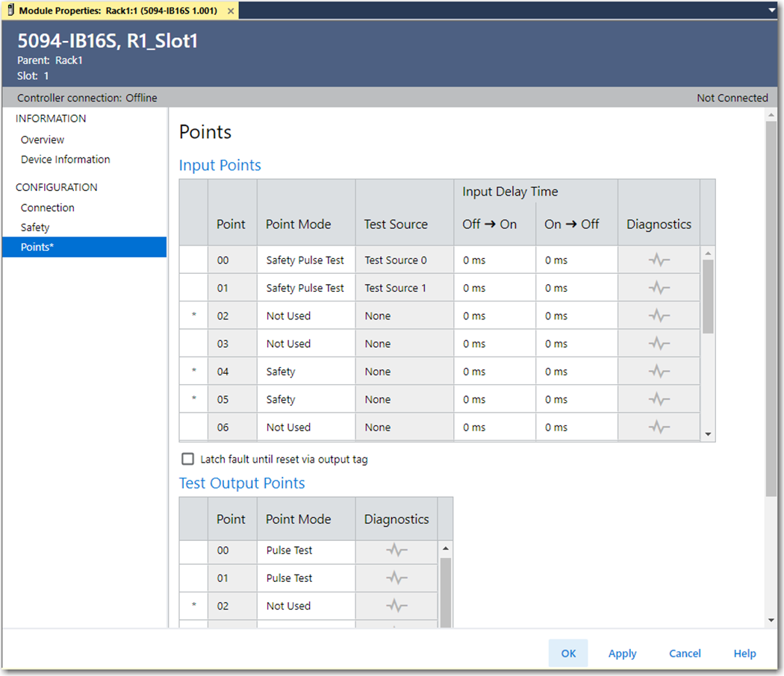This screenshot has width=784, height=676.
Task: Open diagnostics icon for input point 00
Action: [x=659, y=260]
